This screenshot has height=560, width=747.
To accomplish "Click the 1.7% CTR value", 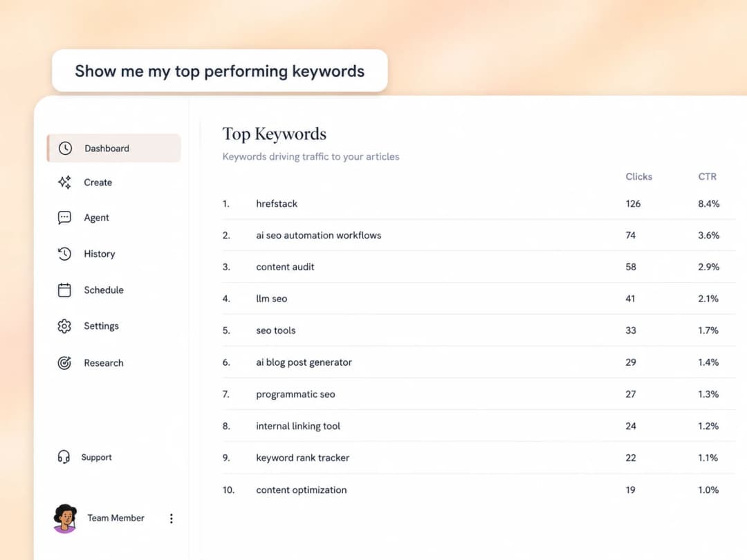I will (708, 330).
